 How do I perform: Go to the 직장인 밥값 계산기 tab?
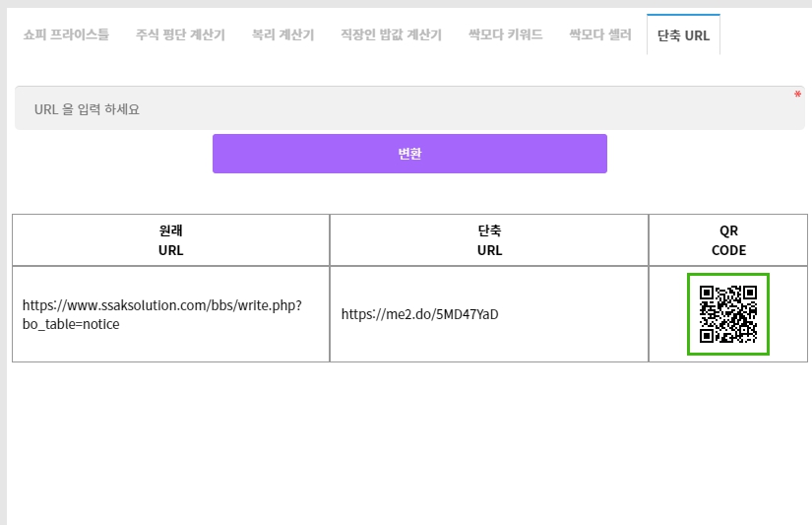(x=391, y=34)
